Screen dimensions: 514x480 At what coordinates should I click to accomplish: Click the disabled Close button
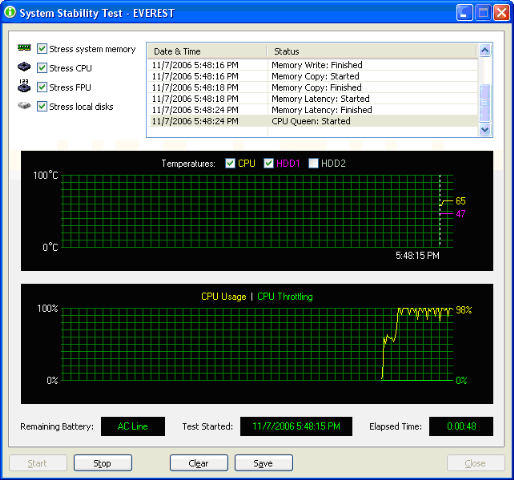point(475,463)
